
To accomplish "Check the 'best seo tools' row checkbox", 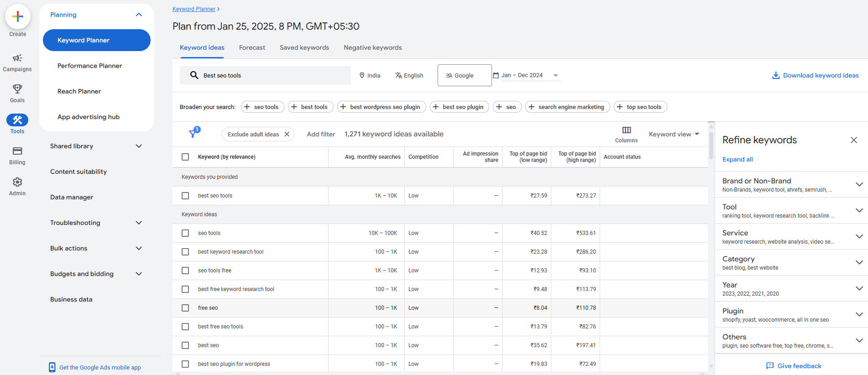I will [x=185, y=196].
